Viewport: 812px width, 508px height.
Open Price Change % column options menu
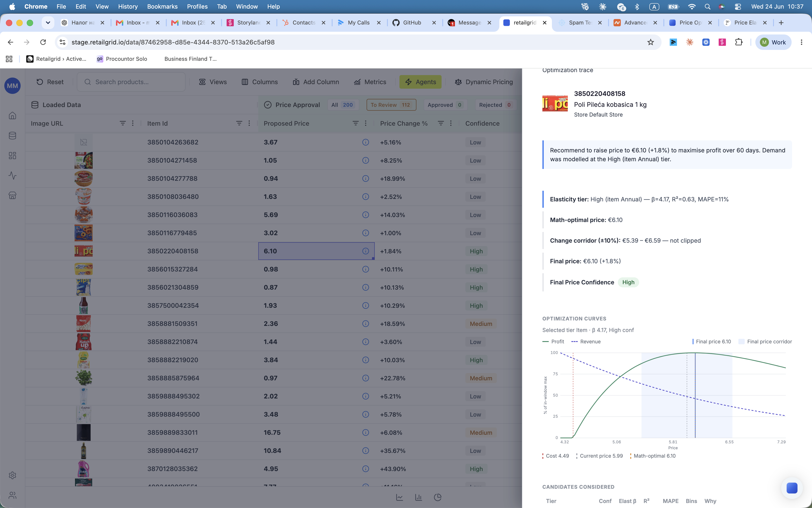[451, 123]
